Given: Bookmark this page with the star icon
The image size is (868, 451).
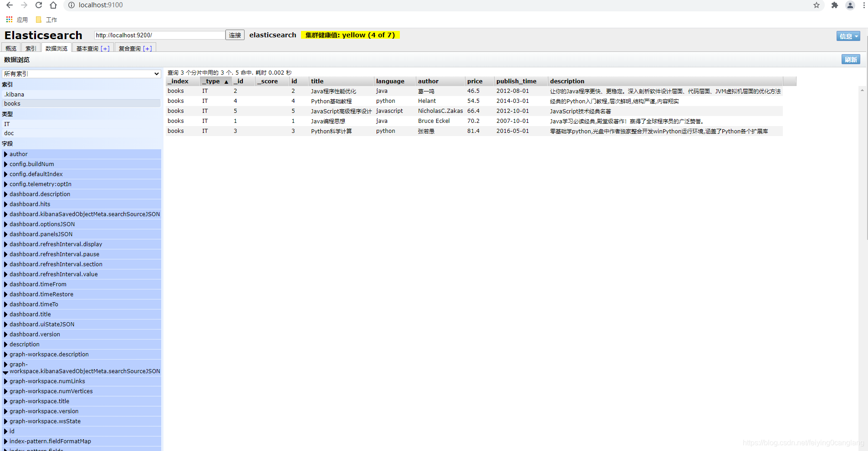Looking at the screenshot, I should (817, 5).
